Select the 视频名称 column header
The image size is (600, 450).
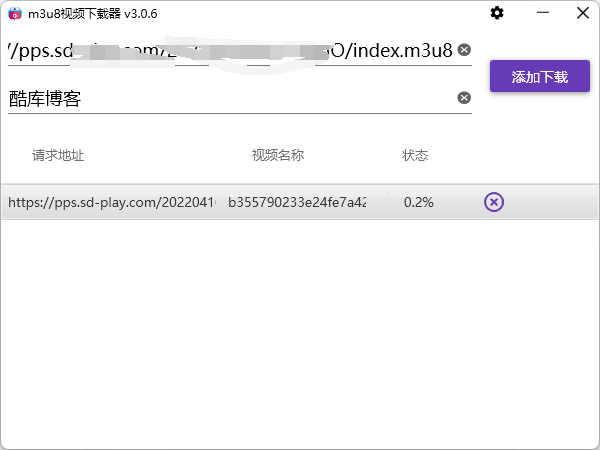pyautogui.click(x=278, y=155)
